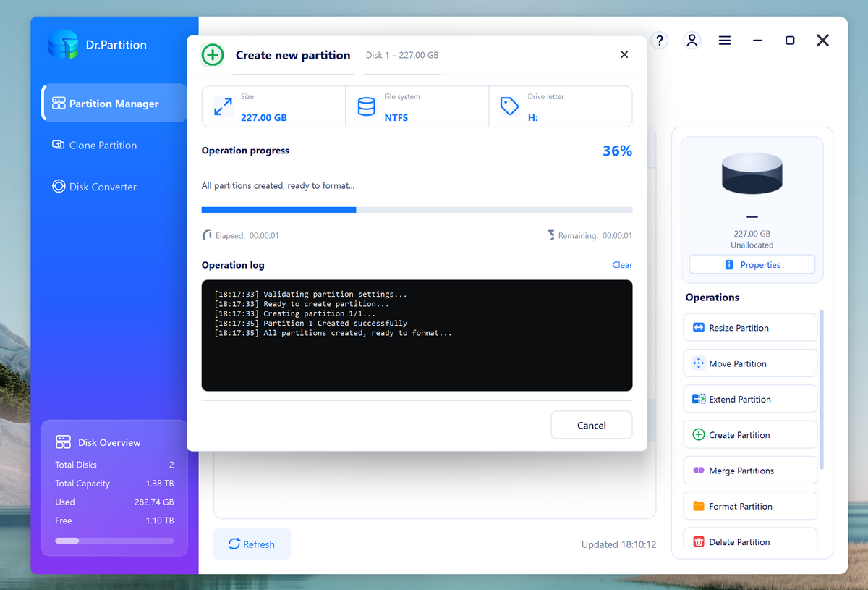
Task: Select Create Partition operation
Action: [x=750, y=434]
